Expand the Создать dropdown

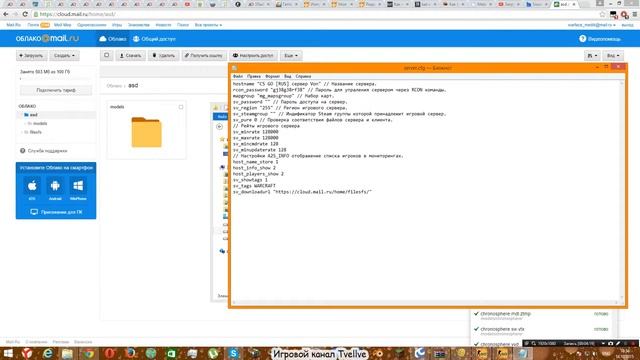64,56
